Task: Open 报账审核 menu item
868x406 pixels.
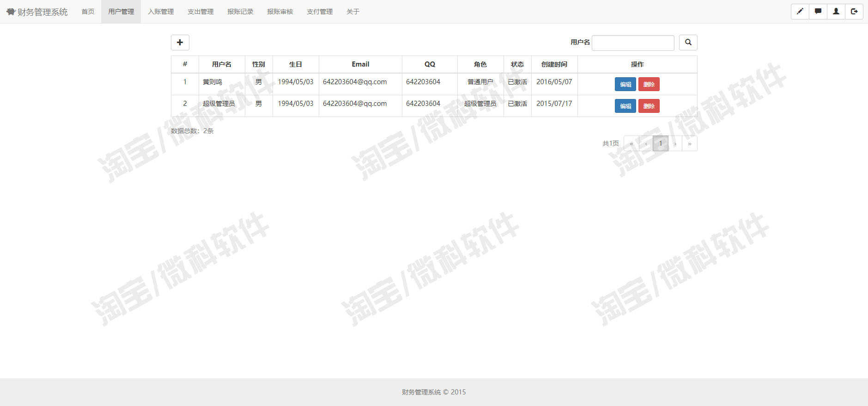Action: pos(280,12)
